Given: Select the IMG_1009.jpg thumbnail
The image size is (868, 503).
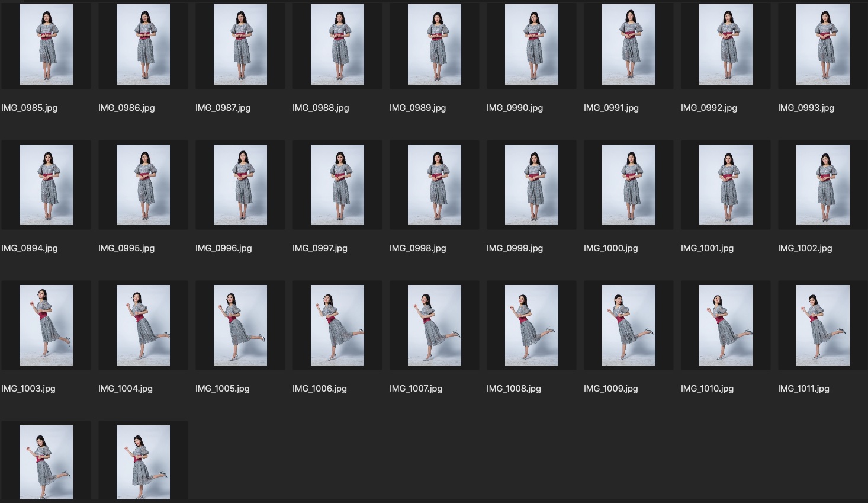Looking at the screenshot, I should (x=629, y=325).
